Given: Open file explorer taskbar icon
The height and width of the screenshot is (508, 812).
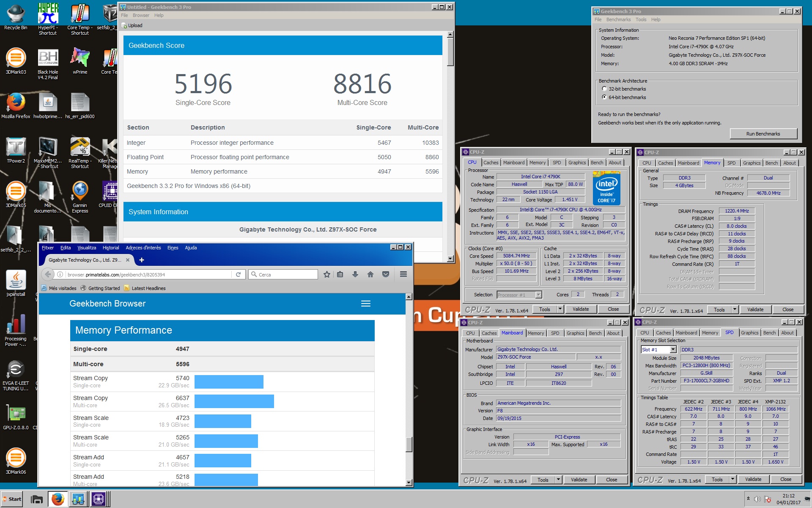Looking at the screenshot, I should (x=37, y=499).
